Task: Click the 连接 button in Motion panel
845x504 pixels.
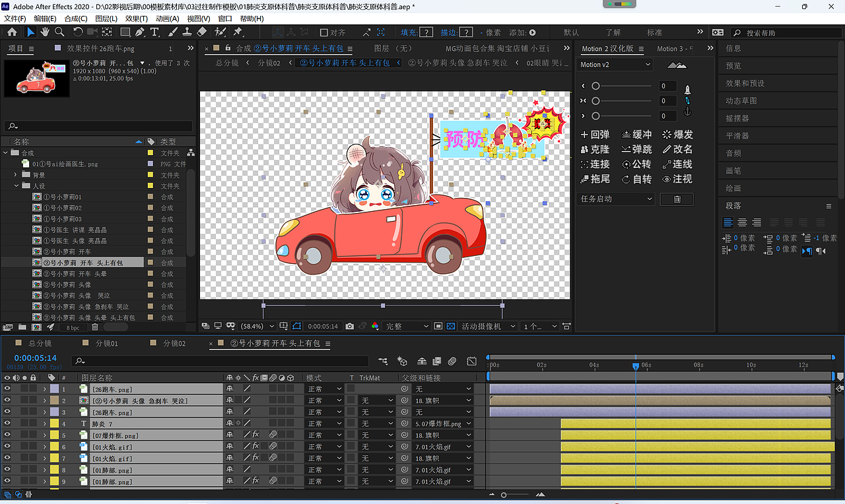Action: tap(595, 164)
